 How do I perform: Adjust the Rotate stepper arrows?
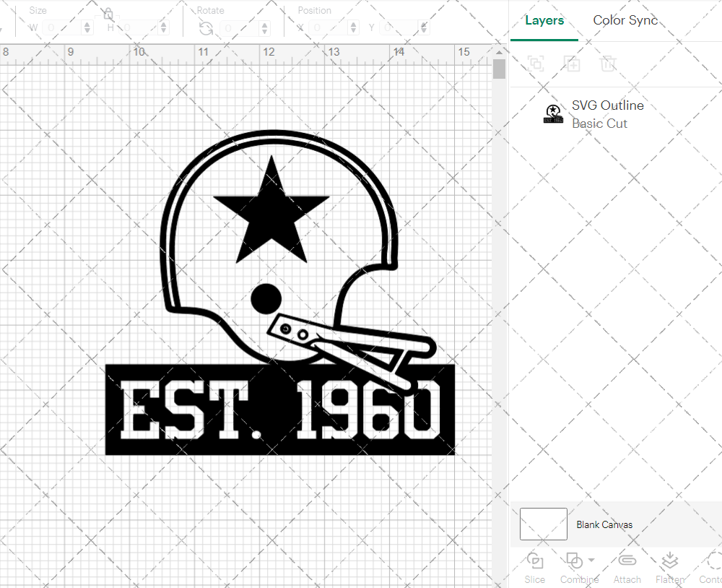point(265,28)
